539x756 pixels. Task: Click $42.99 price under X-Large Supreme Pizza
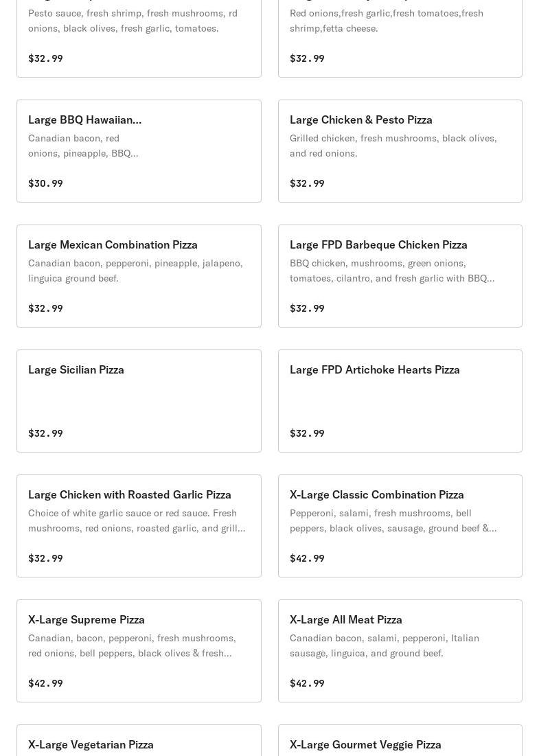click(45, 683)
